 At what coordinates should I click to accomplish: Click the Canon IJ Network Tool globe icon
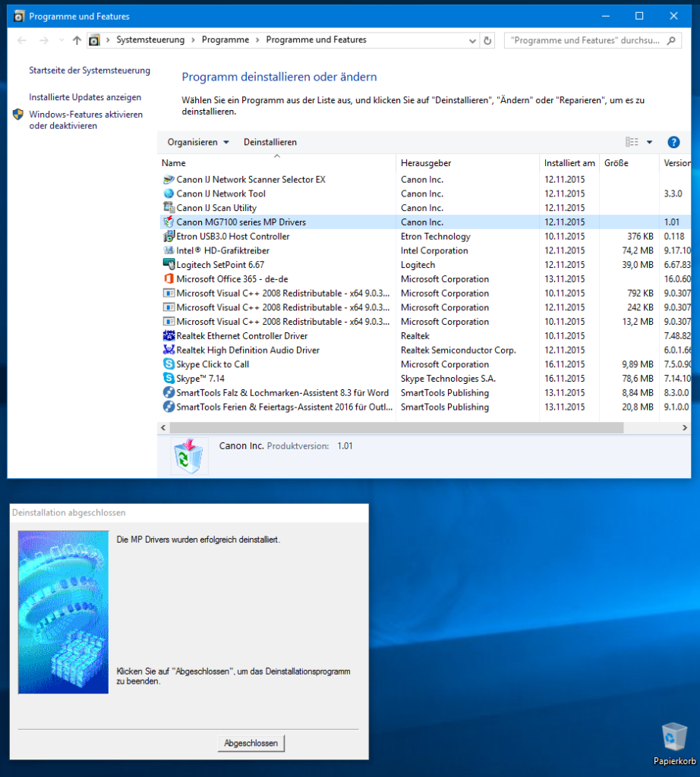click(169, 193)
